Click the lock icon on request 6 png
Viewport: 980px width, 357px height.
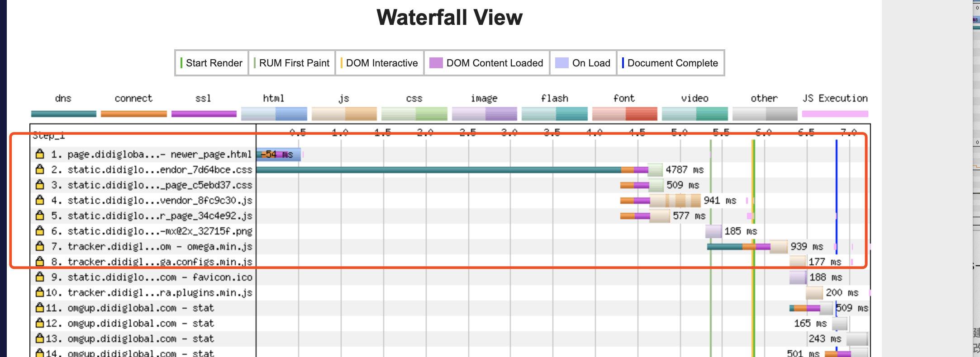40,231
